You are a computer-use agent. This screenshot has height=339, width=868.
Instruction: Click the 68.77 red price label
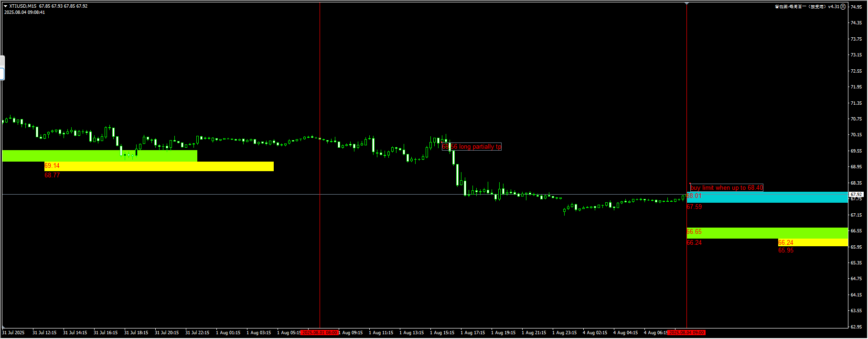(x=52, y=175)
